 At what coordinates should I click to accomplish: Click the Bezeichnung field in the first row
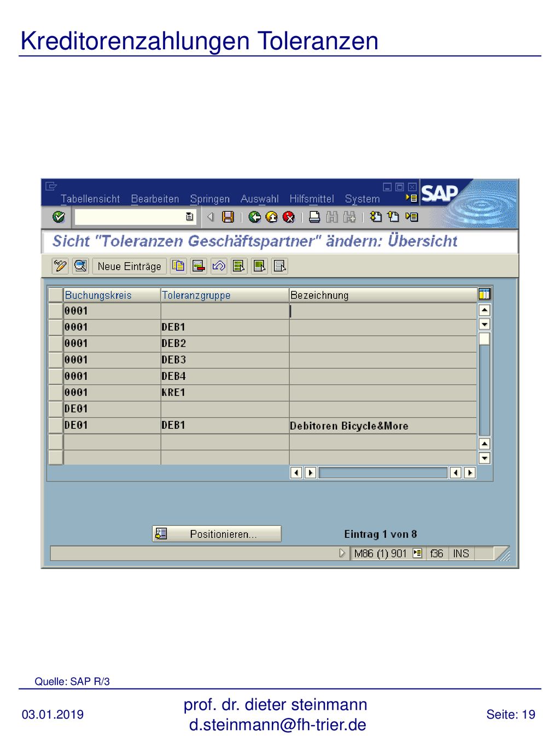383,311
